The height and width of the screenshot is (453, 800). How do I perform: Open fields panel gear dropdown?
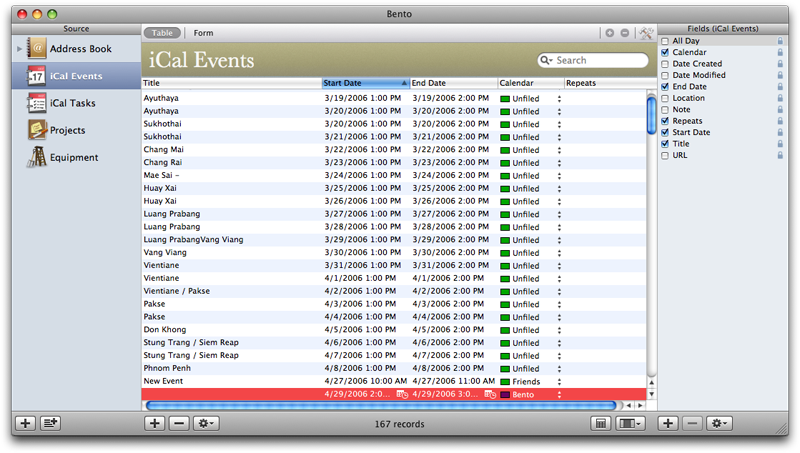tap(720, 423)
